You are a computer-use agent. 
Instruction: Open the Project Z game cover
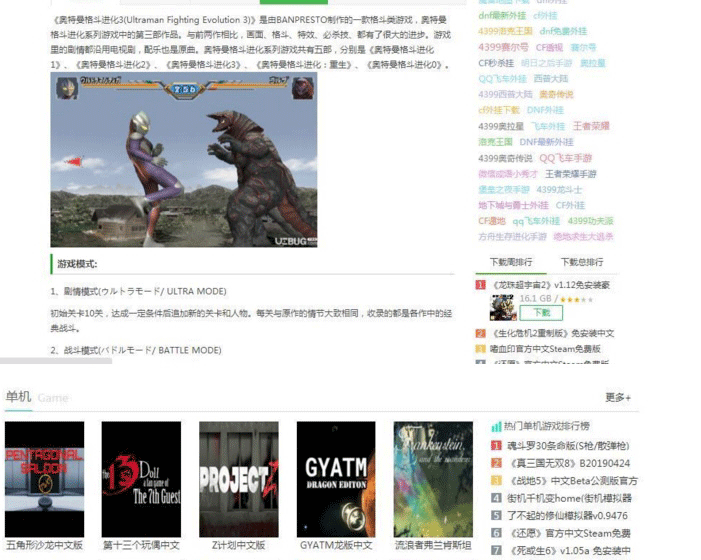click(x=239, y=479)
